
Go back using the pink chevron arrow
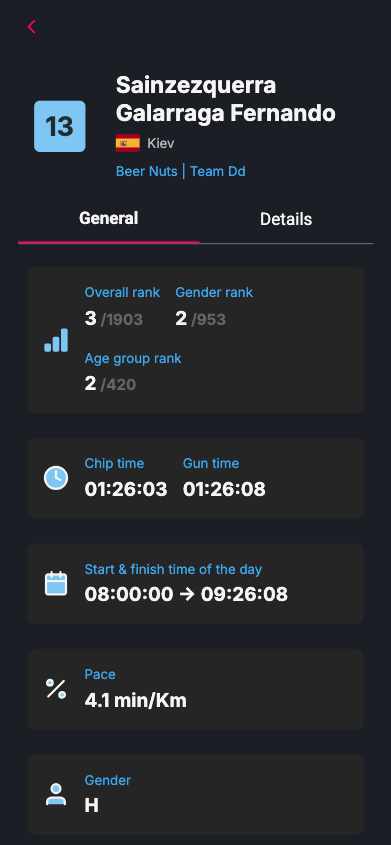tap(32, 26)
